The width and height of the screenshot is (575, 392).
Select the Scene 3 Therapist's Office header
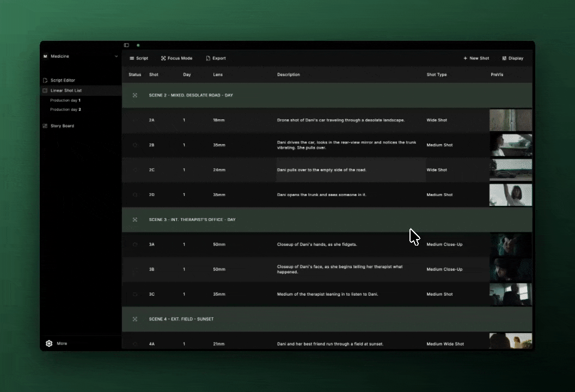pyautogui.click(x=327, y=219)
